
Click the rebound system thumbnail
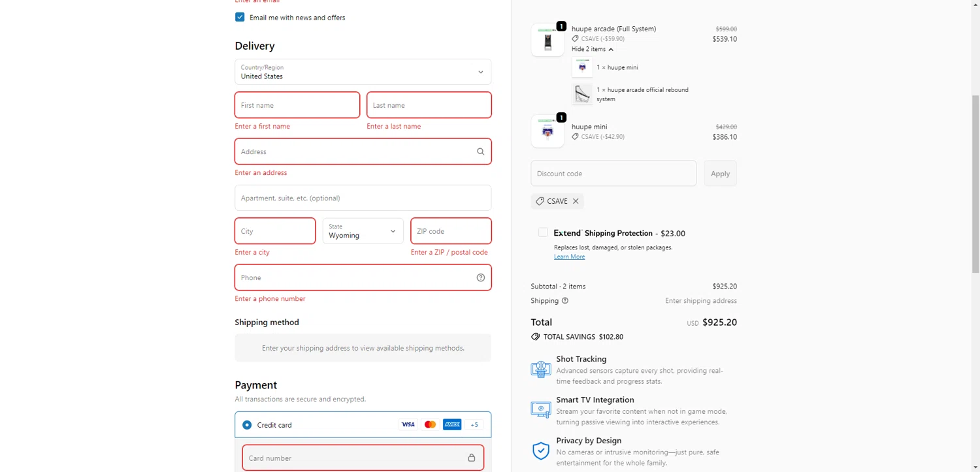pos(582,94)
